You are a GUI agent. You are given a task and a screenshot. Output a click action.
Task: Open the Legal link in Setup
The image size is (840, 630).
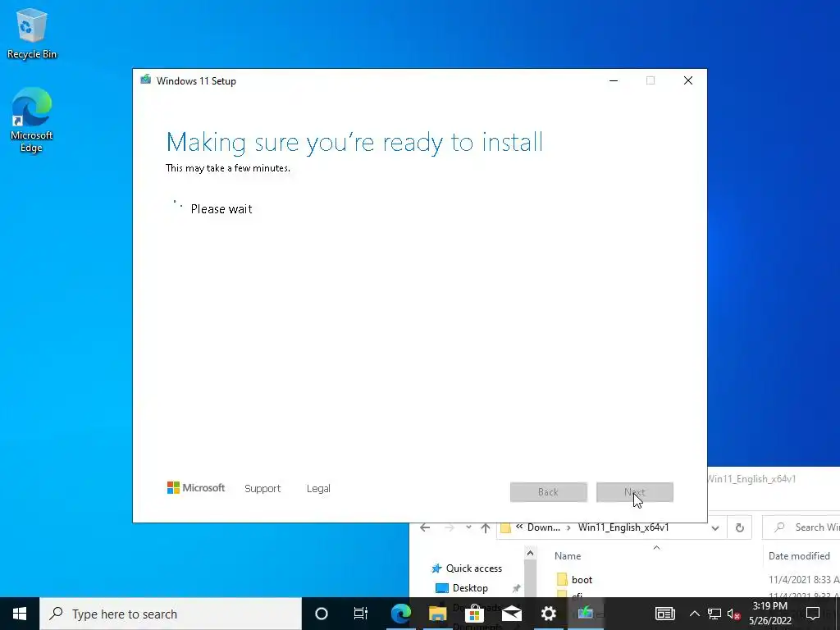318,489
